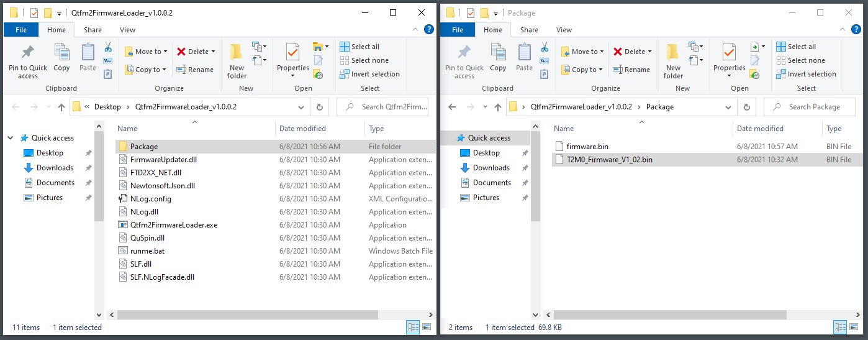Click Select none in left window
Image resolution: width=868 pixels, height=340 pixels.
click(364, 60)
